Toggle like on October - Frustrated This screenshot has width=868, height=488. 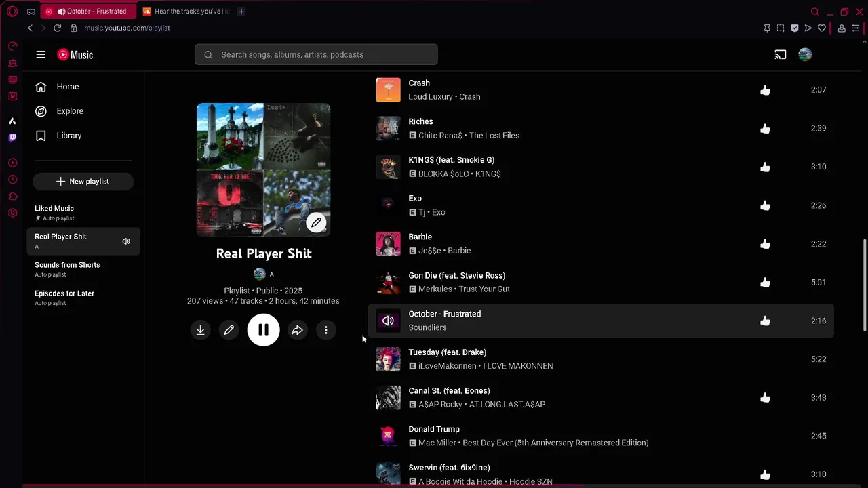(x=765, y=321)
